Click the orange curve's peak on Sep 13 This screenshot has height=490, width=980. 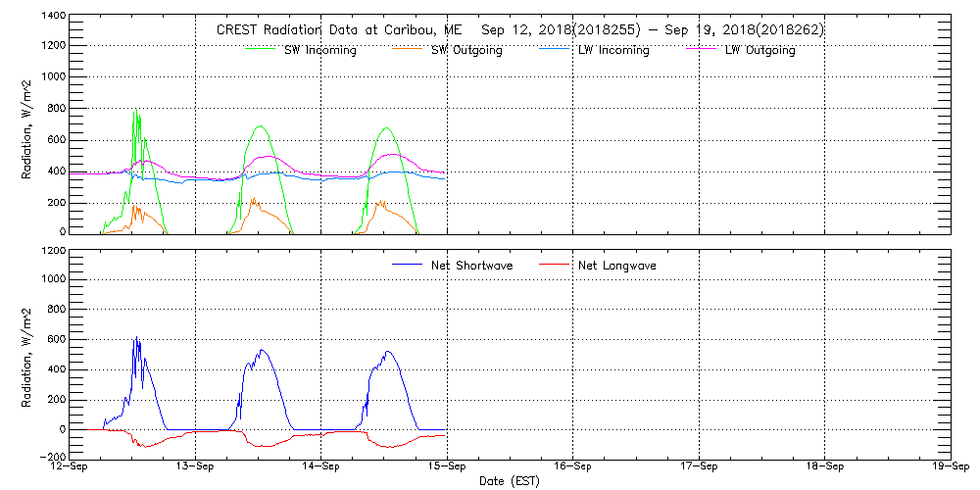tap(253, 200)
